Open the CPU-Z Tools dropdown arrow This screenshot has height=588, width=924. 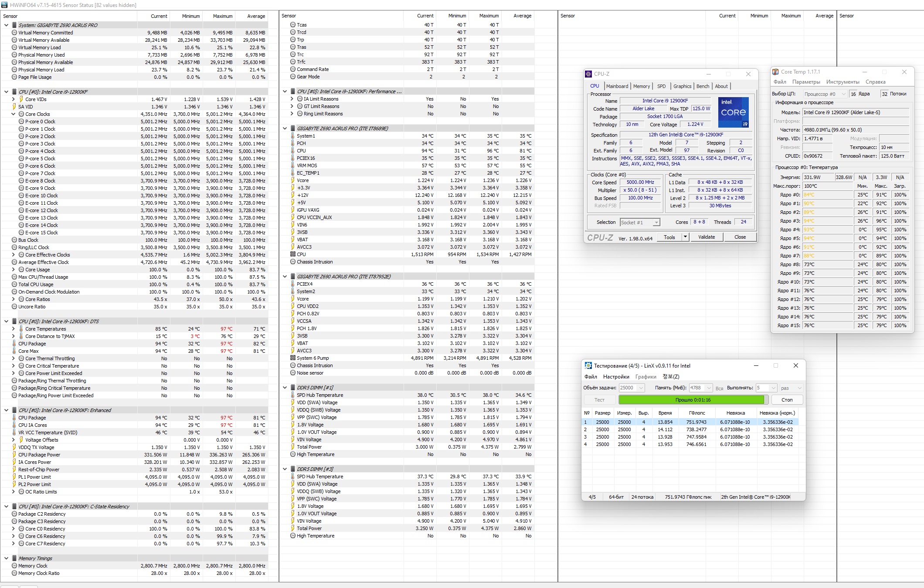coord(685,237)
